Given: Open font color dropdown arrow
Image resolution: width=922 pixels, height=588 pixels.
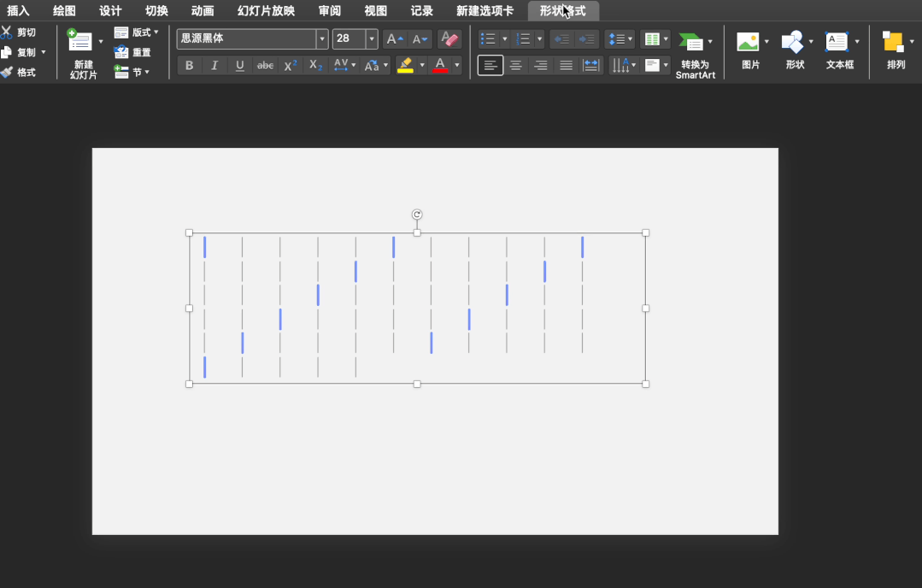Looking at the screenshot, I should [x=457, y=65].
